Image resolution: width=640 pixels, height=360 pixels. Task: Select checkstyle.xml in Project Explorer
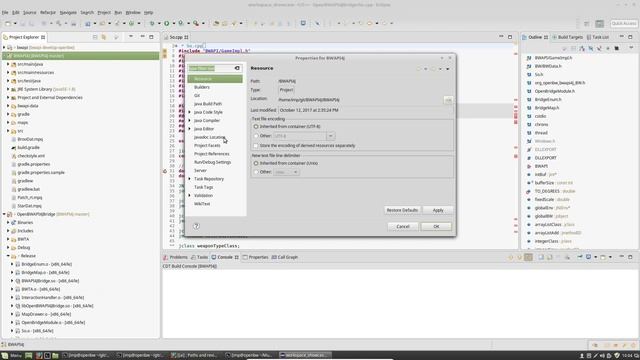31,156
